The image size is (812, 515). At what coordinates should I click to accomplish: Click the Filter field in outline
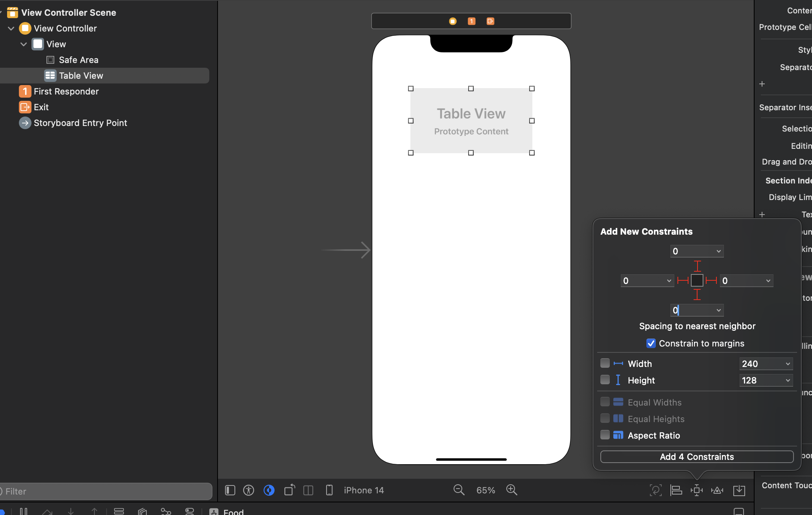point(105,491)
